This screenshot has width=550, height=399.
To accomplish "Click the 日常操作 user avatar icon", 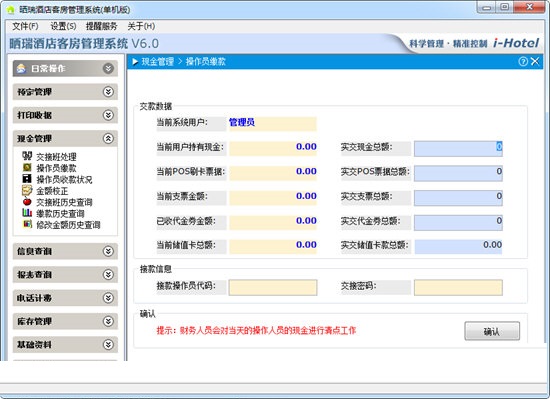I will [x=21, y=68].
